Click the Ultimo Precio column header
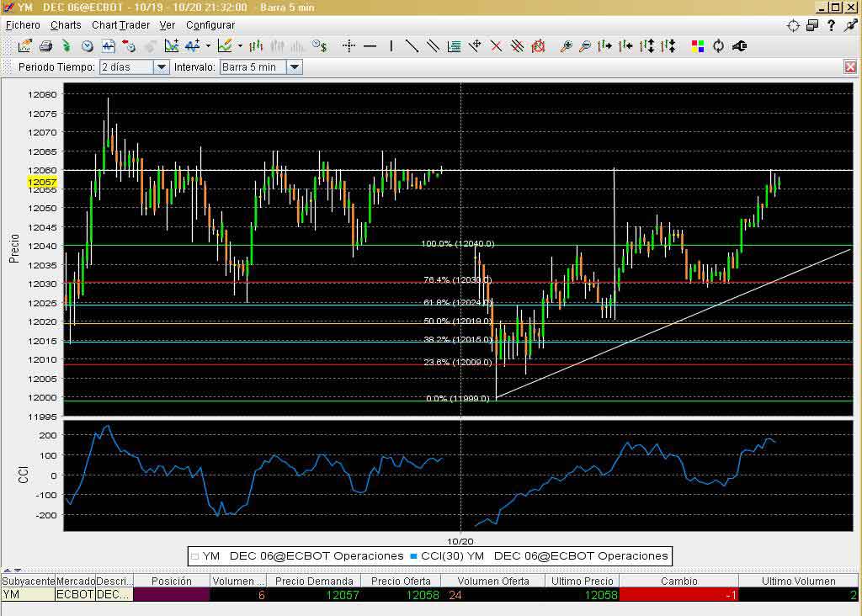The height and width of the screenshot is (616, 862). point(583,581)
